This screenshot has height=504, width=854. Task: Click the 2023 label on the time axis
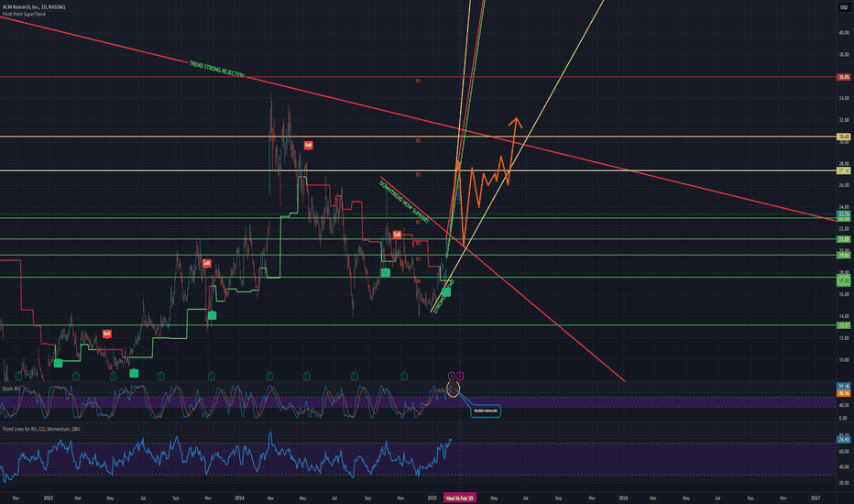pyautogui.click(x=48, y=498)
